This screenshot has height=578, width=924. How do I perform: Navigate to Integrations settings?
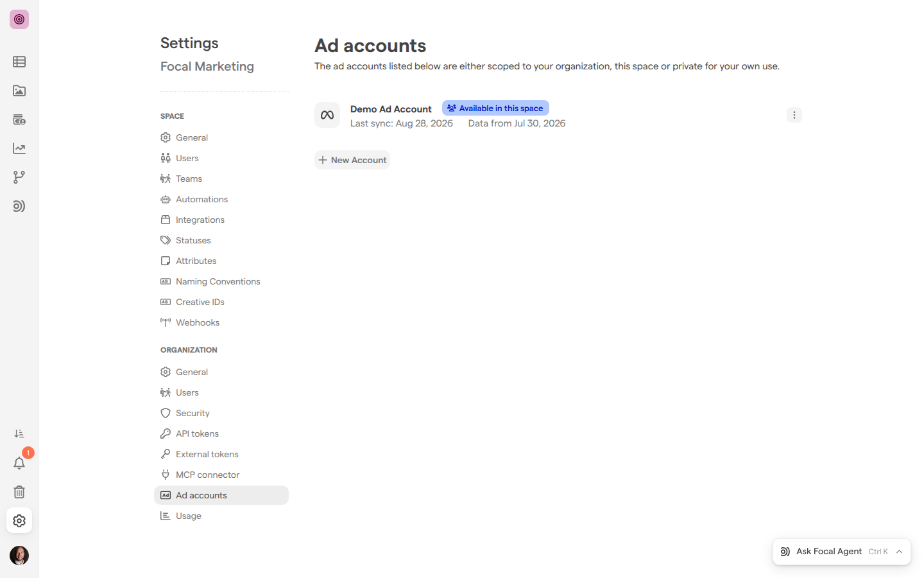pyautogui.click(x=221, y=220)
